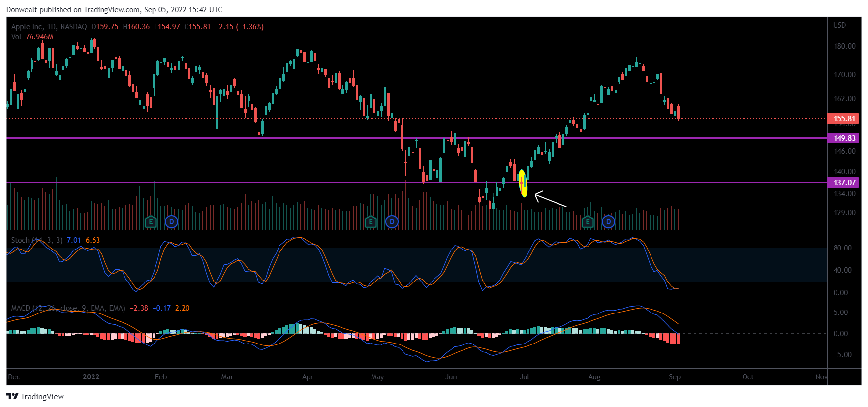This screenshot has height=407, width=868.
Task: Select the close price value C155.81
Action: [197, 27]
